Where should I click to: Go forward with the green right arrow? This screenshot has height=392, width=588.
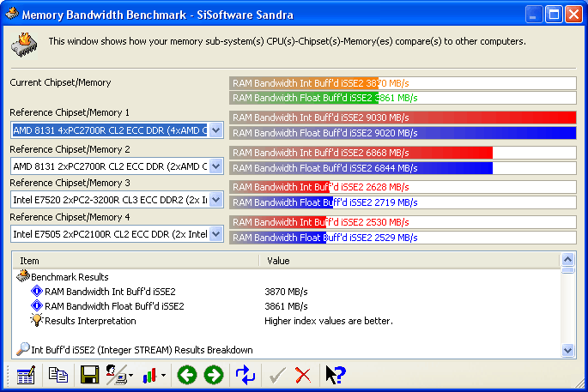tap(214, 375)
